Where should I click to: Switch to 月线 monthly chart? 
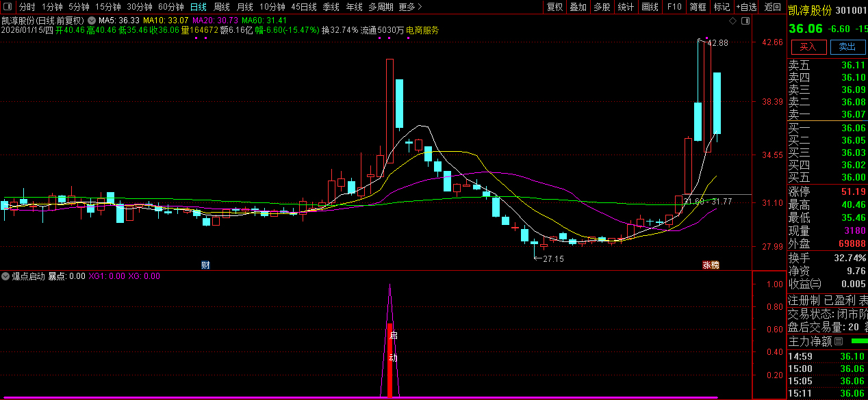[245, 7]
